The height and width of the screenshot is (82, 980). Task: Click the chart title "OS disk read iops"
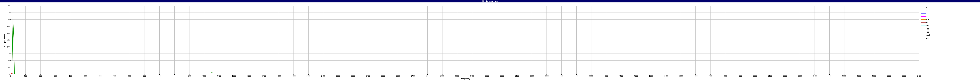[x=490, y=1]
